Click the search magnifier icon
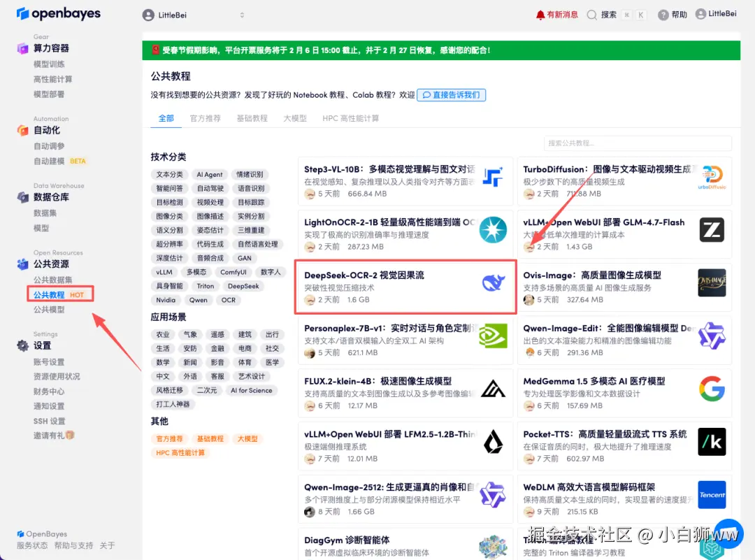 591,15
